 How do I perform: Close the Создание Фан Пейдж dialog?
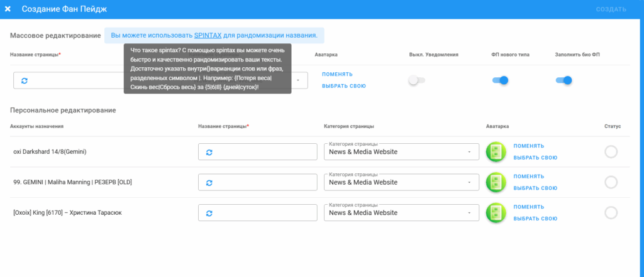[8, 9]
